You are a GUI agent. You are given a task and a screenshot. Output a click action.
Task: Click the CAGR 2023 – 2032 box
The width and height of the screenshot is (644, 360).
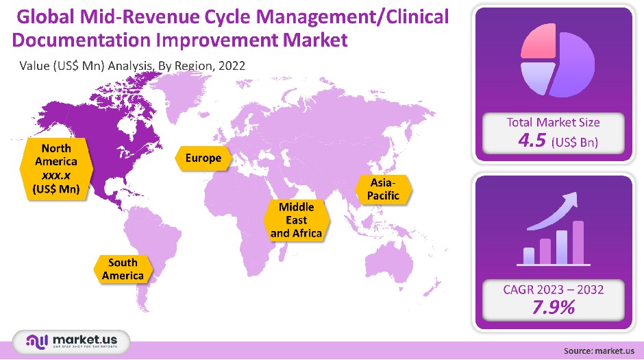coord(552,298)
